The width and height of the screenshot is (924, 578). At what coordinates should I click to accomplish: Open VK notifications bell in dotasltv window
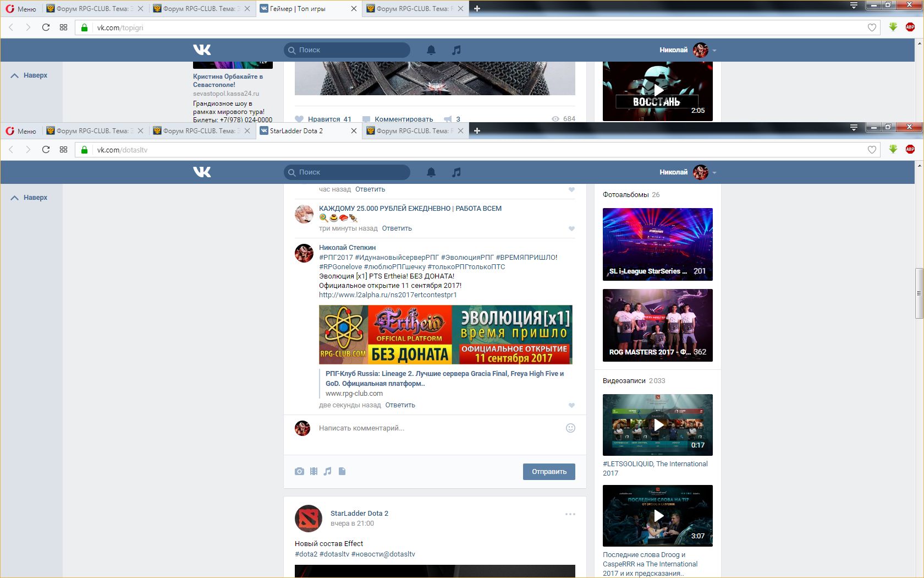[431, 172]
